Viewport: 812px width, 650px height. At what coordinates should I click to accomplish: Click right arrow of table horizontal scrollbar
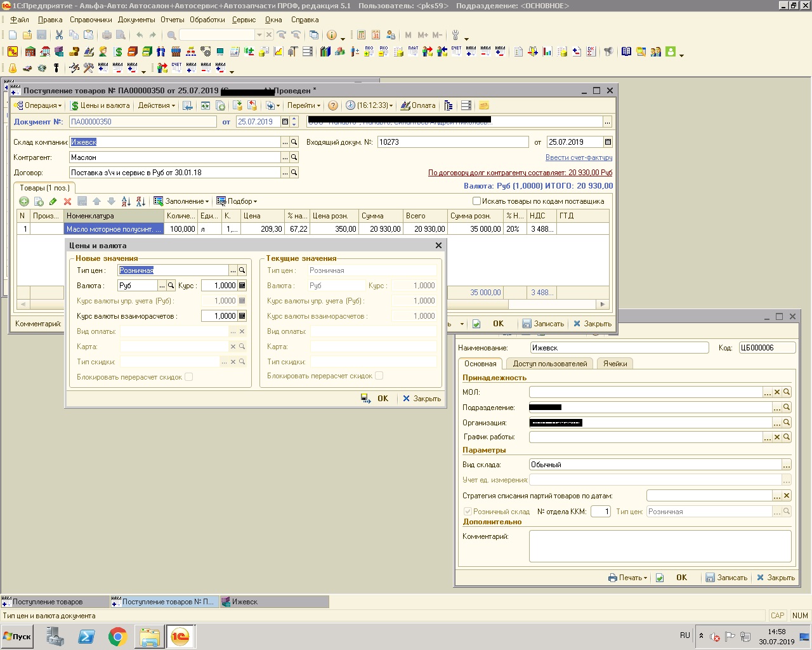(x=603, y=305)
